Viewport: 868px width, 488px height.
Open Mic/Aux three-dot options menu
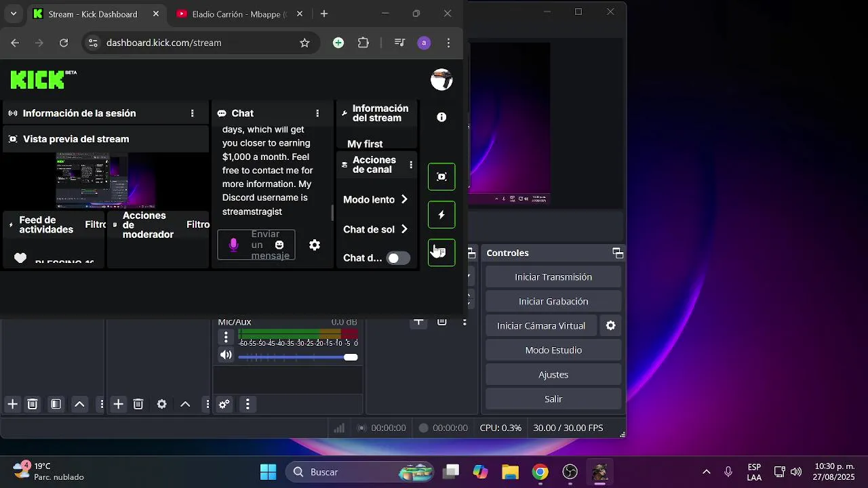tap(226, 337)
